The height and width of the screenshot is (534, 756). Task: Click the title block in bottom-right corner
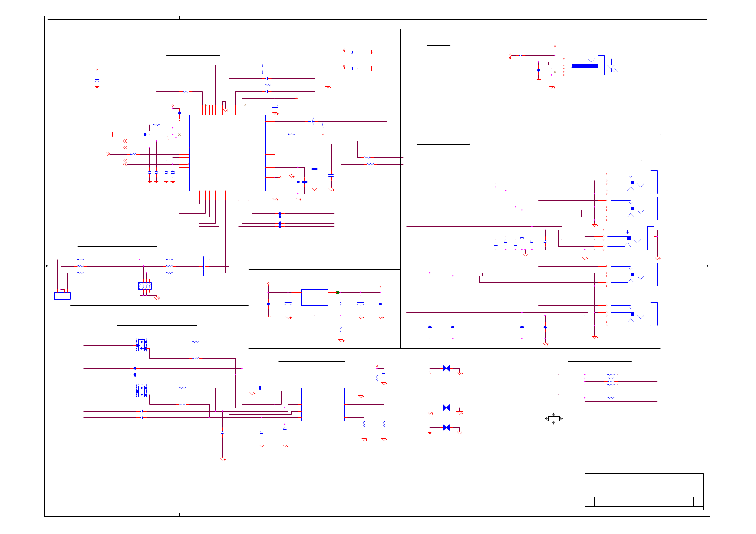coord(643,492)
